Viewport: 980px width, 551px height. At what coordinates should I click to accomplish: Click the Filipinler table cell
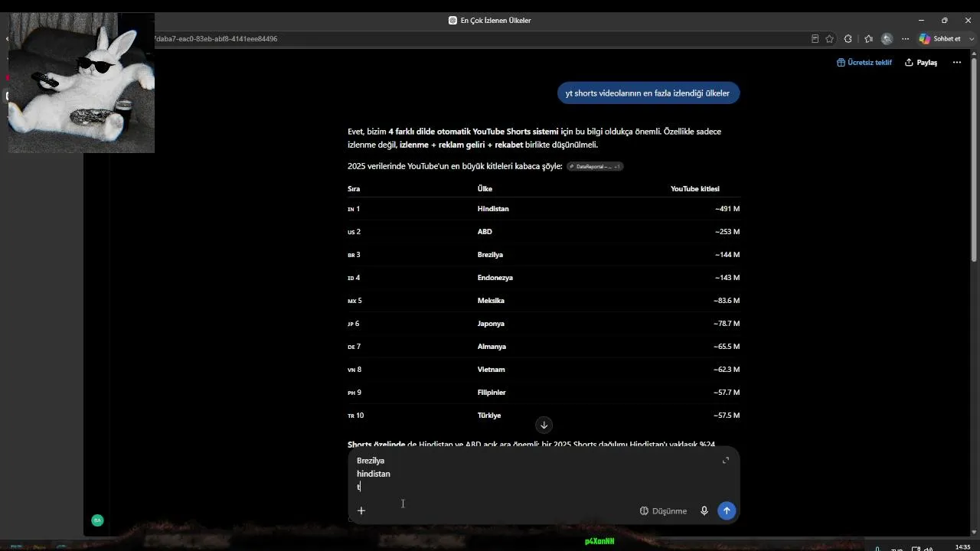tap(492, 393)
